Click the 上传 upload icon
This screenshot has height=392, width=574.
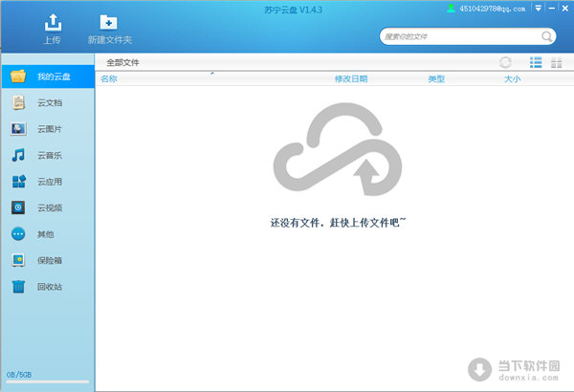pos(53,23)
